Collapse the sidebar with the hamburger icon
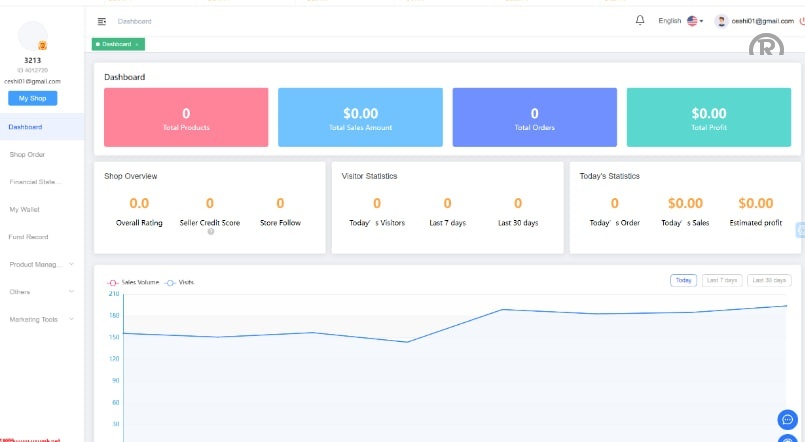Screen dimensions: 805x442 pos(102,21)
